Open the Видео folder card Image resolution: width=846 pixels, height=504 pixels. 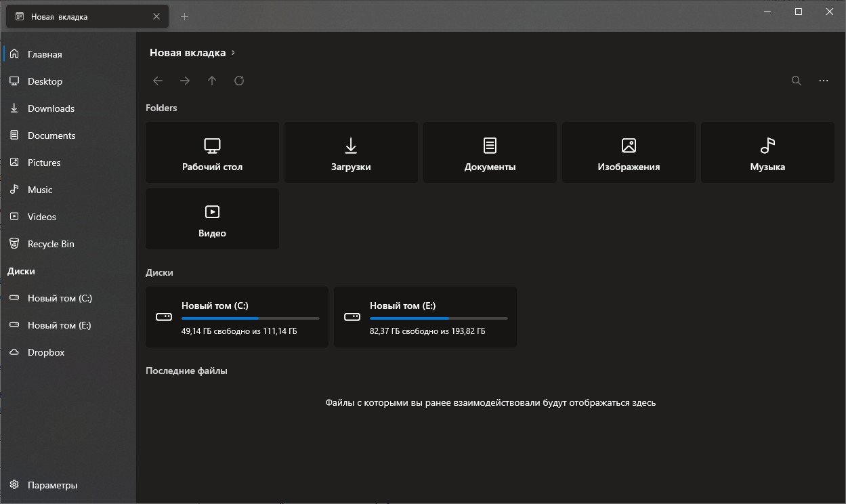click(x=212, y=219)
